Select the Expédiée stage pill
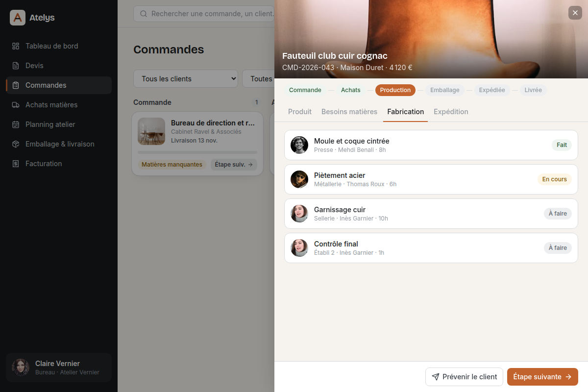Viewport: 588px width, 392px height. [492, 90]
